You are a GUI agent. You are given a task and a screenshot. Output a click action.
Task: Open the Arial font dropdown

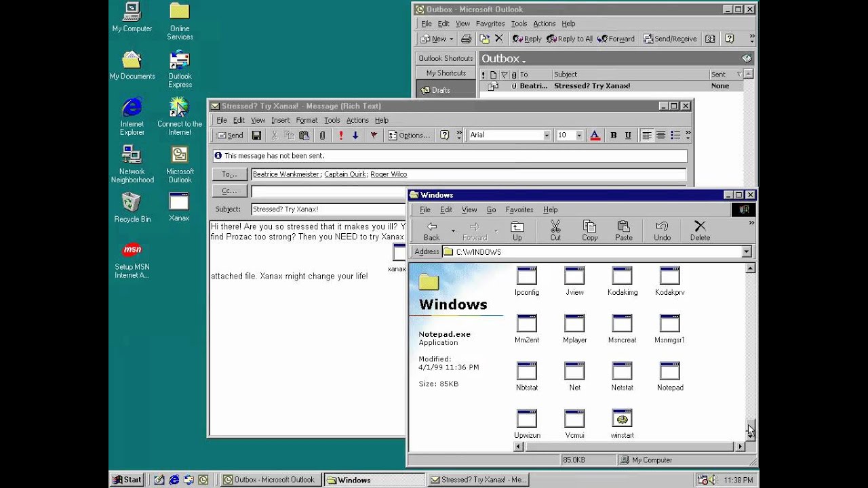point(547,136)
